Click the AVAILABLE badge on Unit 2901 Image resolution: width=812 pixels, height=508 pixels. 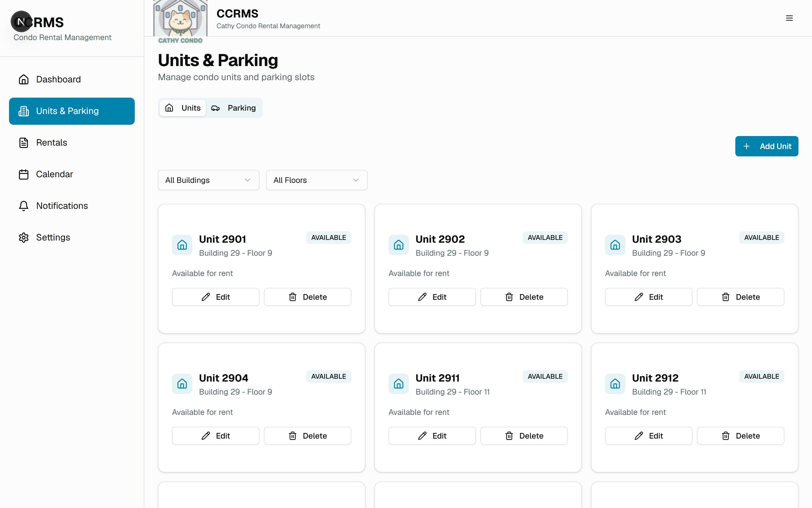tap(328, 238)
